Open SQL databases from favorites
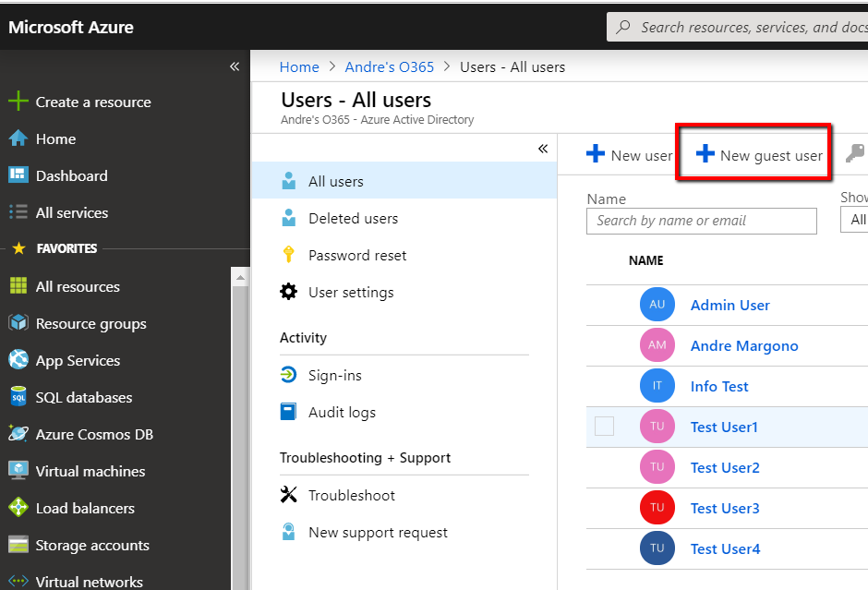This screenshot has height=590, width=868. click(x=83, y=397)
